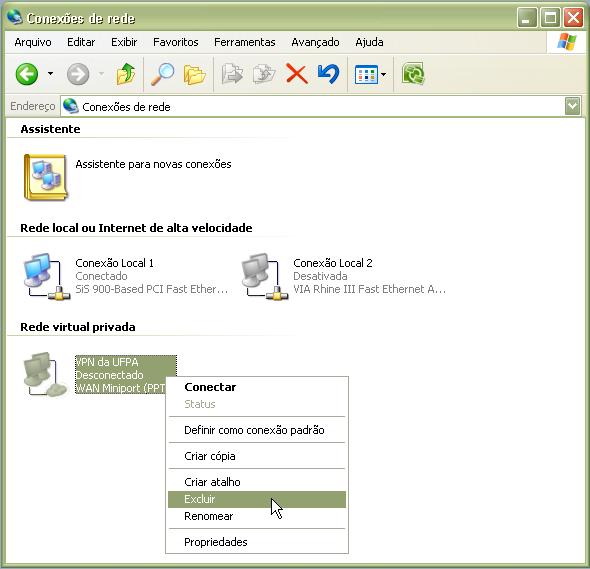Open the Views mode icon

click(366, 75)
